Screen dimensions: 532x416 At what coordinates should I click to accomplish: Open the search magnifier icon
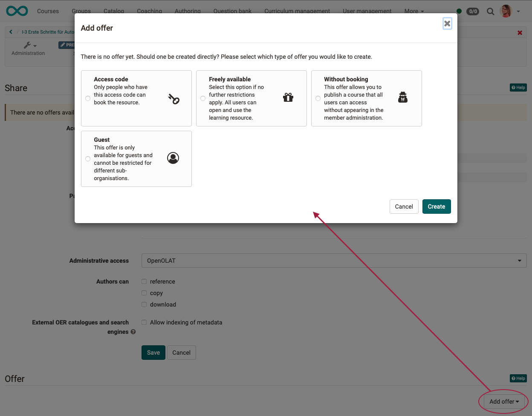tap(491, 11)
